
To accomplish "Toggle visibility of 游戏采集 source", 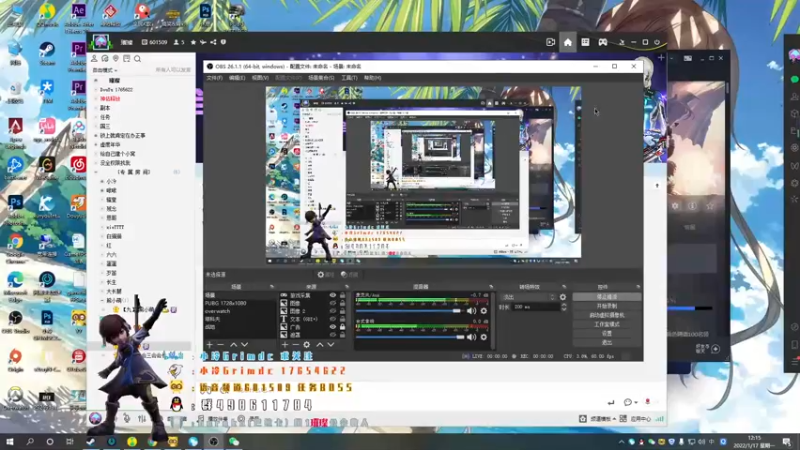I will (x=333, y=295).
